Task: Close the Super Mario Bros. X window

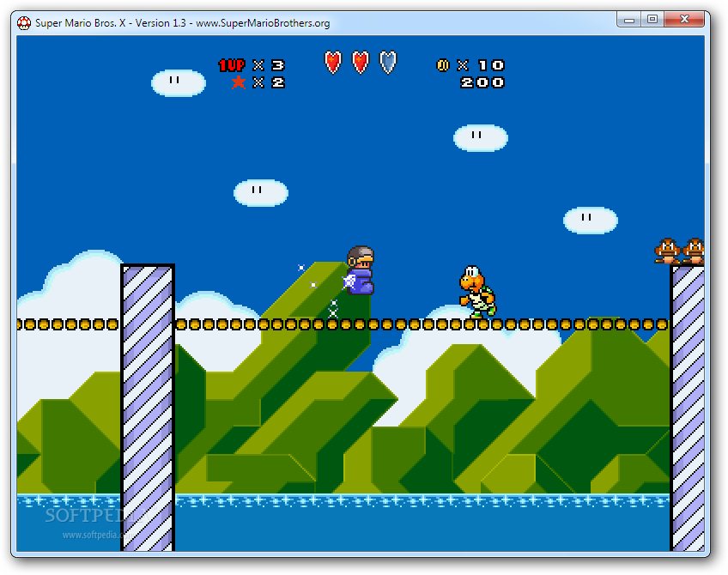Action: pos(684,20)
